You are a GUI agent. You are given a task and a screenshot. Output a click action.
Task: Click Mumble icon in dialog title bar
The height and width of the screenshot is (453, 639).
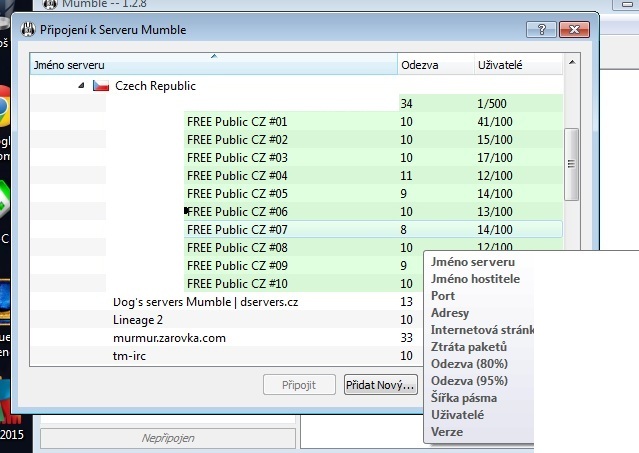click(28, 30)
